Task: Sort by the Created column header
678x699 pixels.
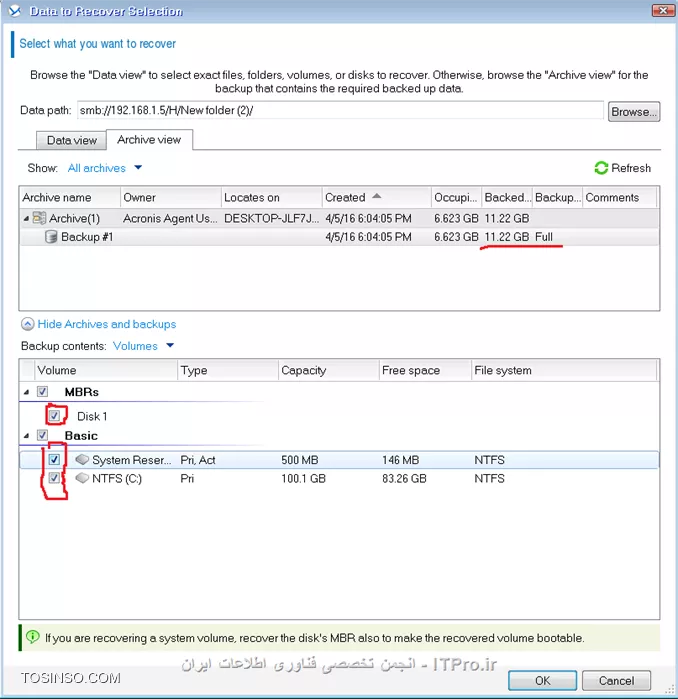Action: click(376, 197)
